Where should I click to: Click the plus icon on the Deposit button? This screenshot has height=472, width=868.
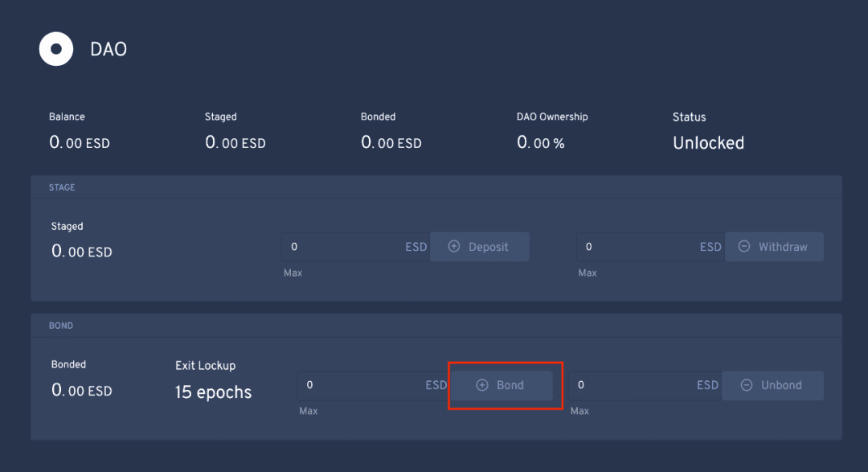click(454, 247)
